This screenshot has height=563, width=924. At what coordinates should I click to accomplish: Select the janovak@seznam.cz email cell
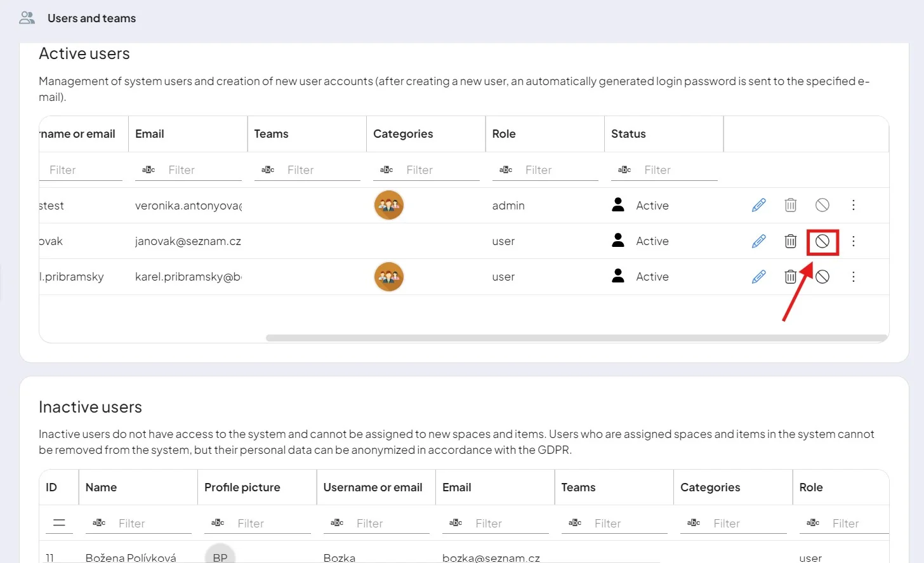click(188, 241)
